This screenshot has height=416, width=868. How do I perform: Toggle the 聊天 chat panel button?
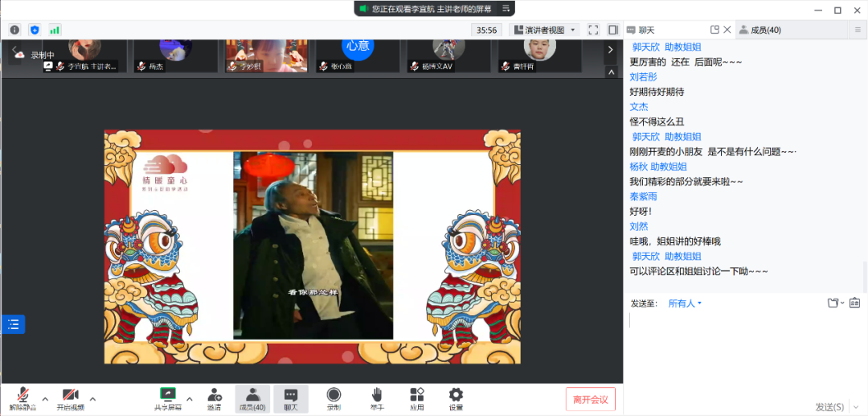click(291, 399)
